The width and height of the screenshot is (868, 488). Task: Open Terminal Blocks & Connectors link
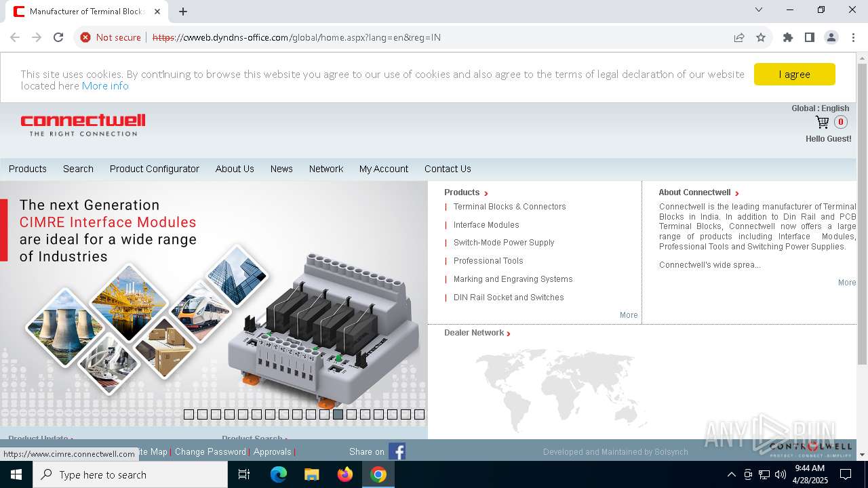point(510,207)
